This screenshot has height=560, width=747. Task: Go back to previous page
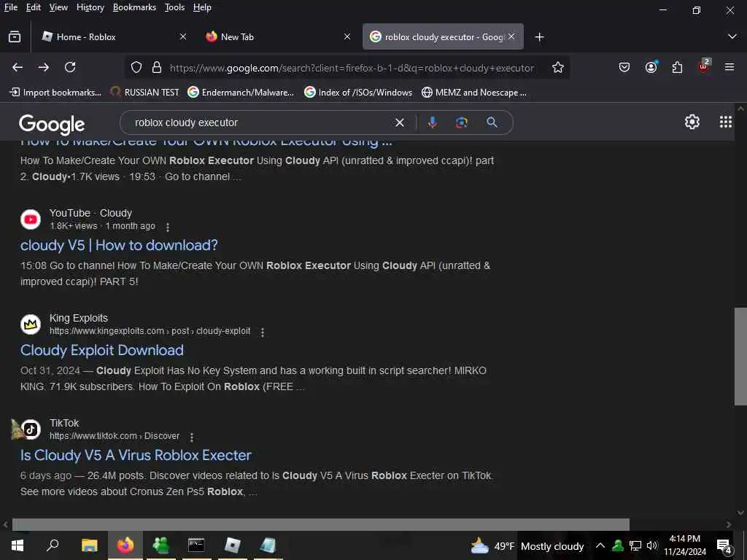click(x=18, y=67)
